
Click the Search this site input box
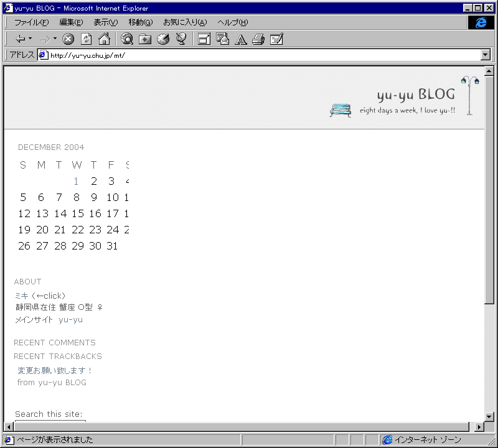(x=50, y=421)
